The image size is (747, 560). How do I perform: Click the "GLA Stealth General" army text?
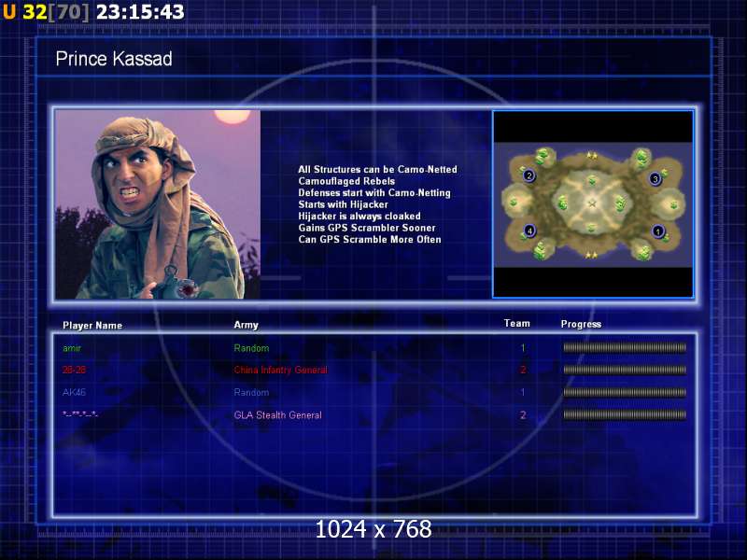(277, 415)
